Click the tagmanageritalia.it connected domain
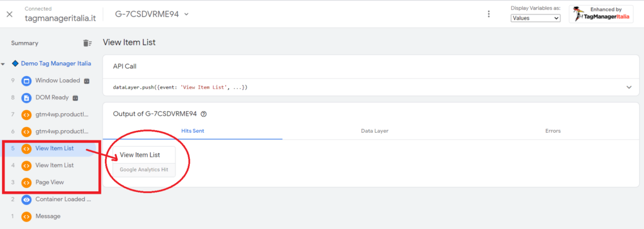The height and width of the screenshot is (229, 644). (60, 18)
